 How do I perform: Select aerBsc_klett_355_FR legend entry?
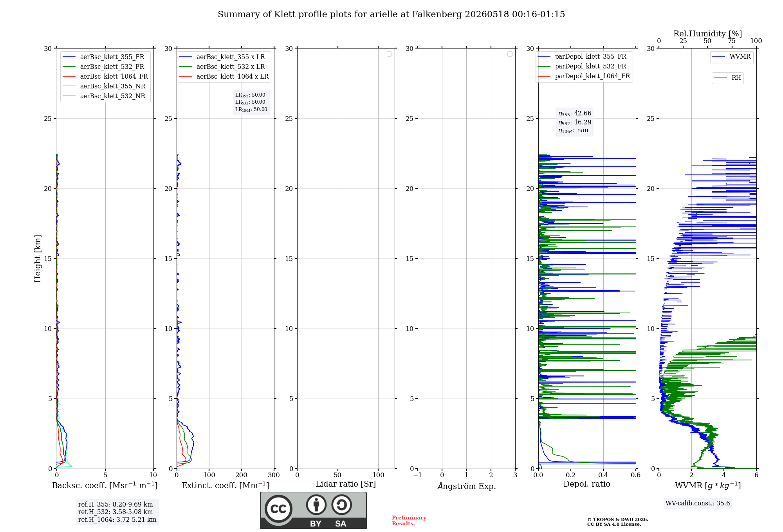tap(105, 57)
